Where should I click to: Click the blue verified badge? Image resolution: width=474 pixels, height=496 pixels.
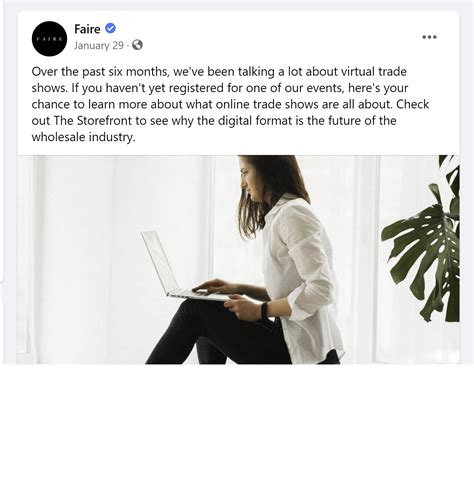[x=110, y=28]
